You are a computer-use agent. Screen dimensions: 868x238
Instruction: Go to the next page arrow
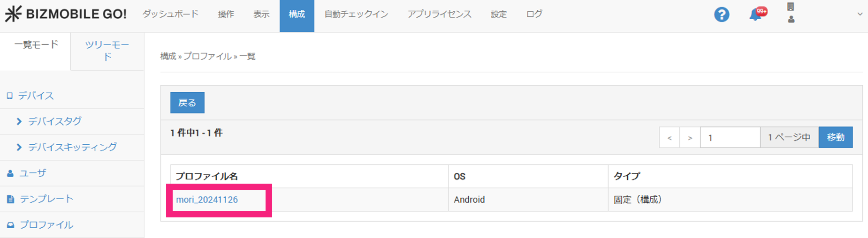pyautogui.click(x=690, y=138)
